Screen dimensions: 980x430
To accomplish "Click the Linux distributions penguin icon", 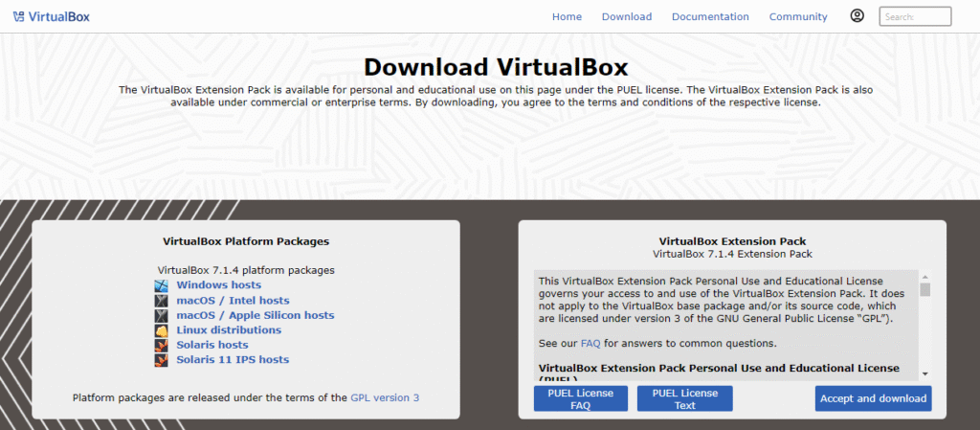I will pos(162,330).
